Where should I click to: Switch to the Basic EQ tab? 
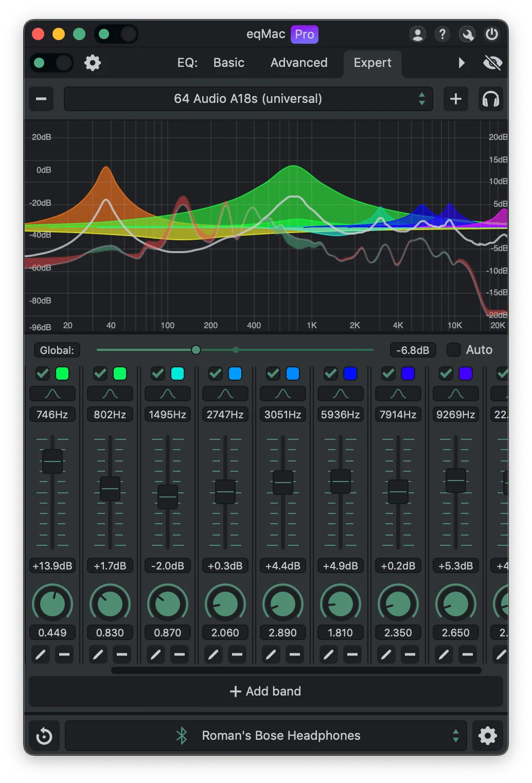[229, 63]
